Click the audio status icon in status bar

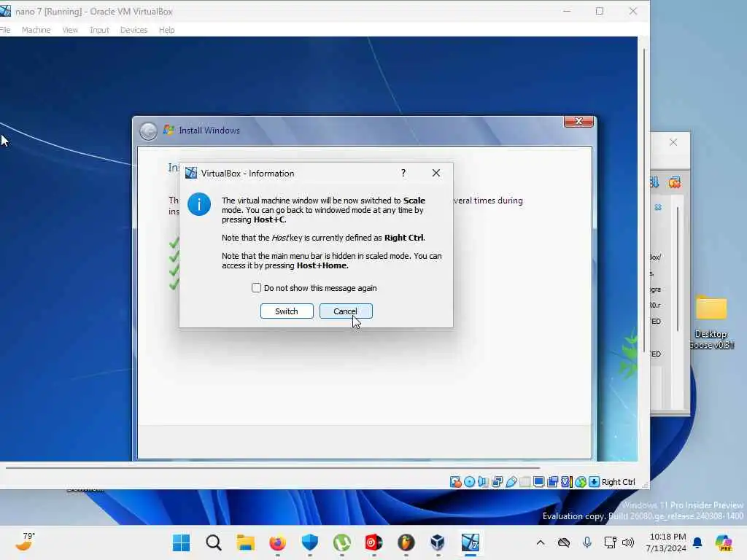(x=483, y=482)
